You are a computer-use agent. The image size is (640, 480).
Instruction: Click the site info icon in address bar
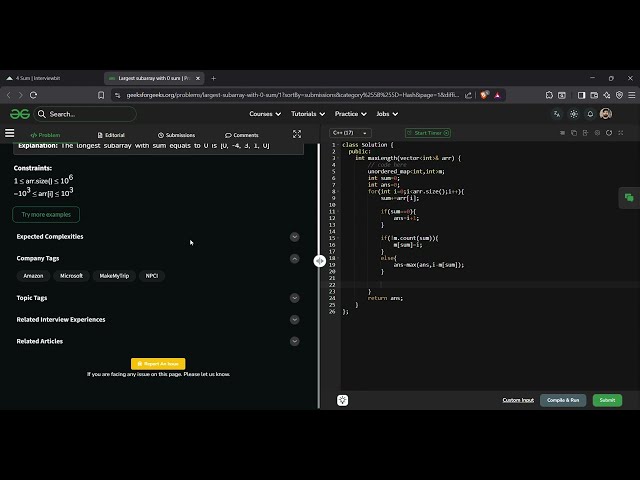click(x=118, y=95)
